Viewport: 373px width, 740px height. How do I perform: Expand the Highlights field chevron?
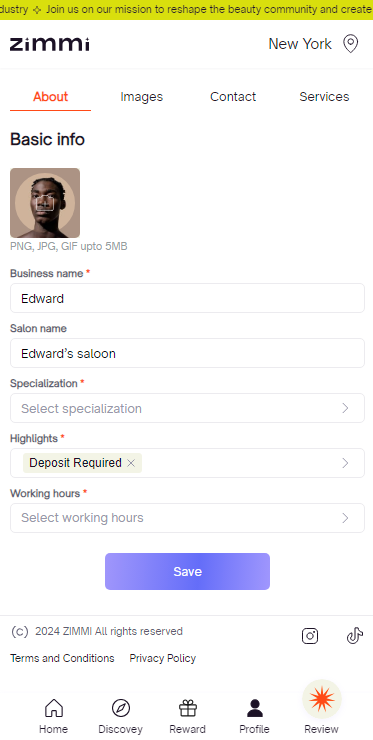point(345,463)
